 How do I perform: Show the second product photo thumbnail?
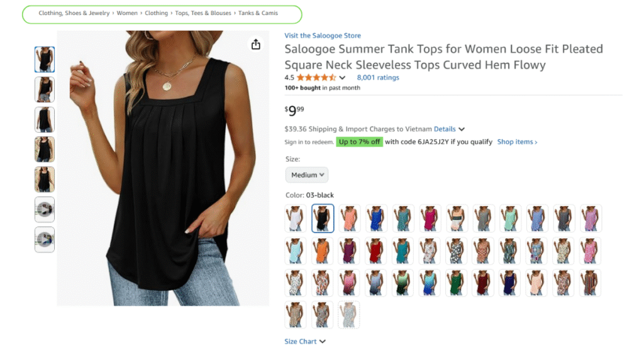[x=45, y=89]
